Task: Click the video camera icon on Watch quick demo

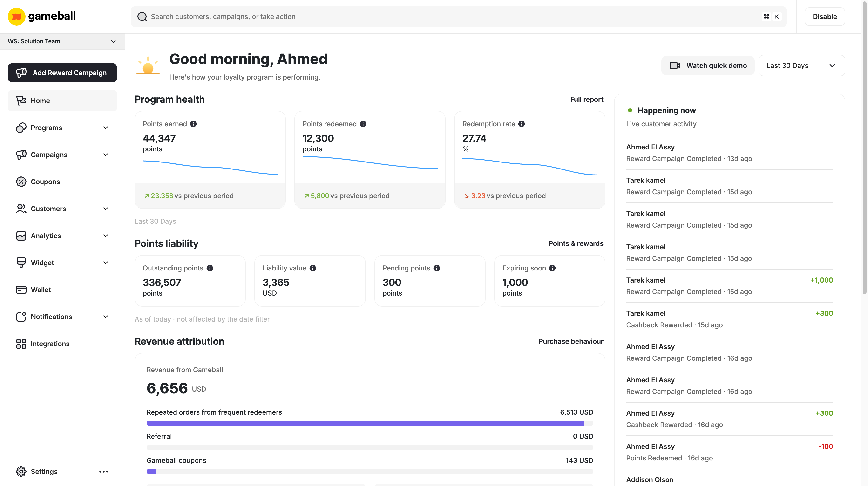Action: click(675, 65)
